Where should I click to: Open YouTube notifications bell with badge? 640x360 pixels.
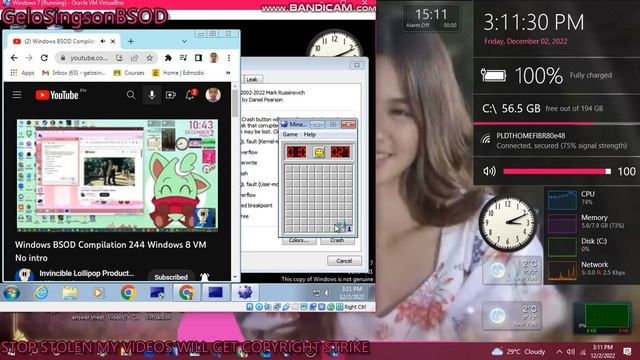pyautogui.click(x=190, y=94)
